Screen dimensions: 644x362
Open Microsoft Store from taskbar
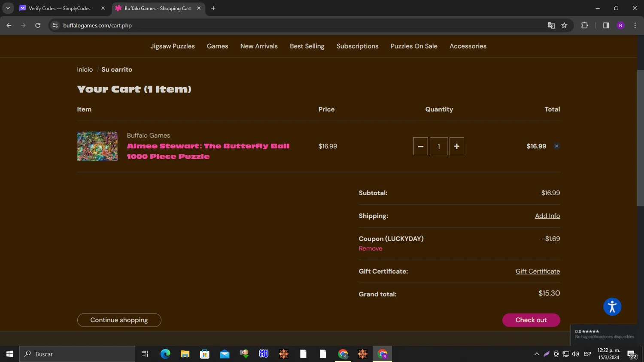tap(205, 354)
